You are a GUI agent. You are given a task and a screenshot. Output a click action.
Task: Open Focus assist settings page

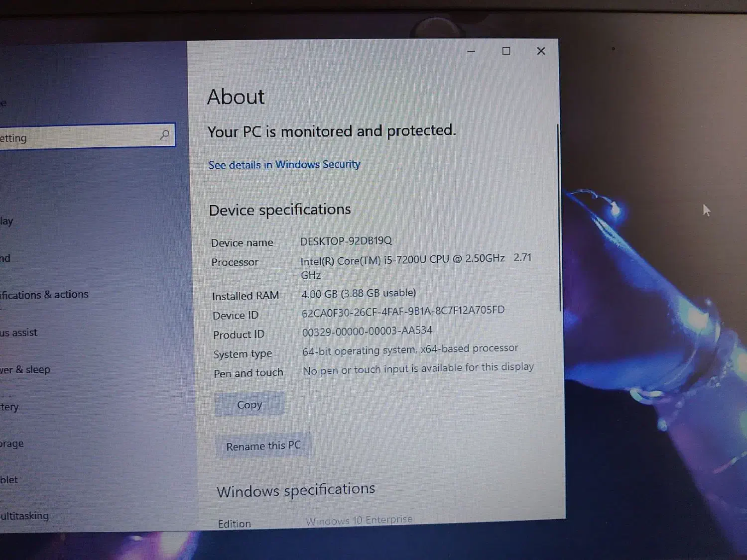click(x=19, y=333)
